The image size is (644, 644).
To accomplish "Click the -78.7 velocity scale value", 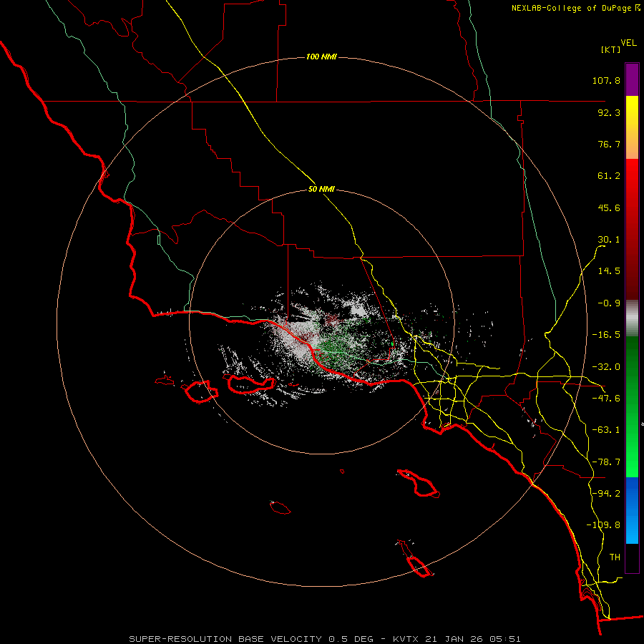I will point(606,462).
